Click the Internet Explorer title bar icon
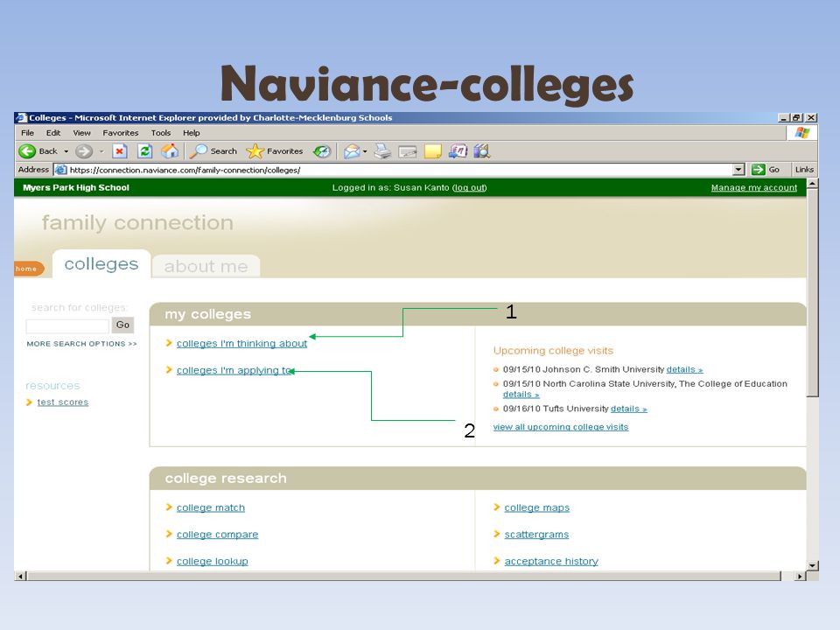 [21, 118]
